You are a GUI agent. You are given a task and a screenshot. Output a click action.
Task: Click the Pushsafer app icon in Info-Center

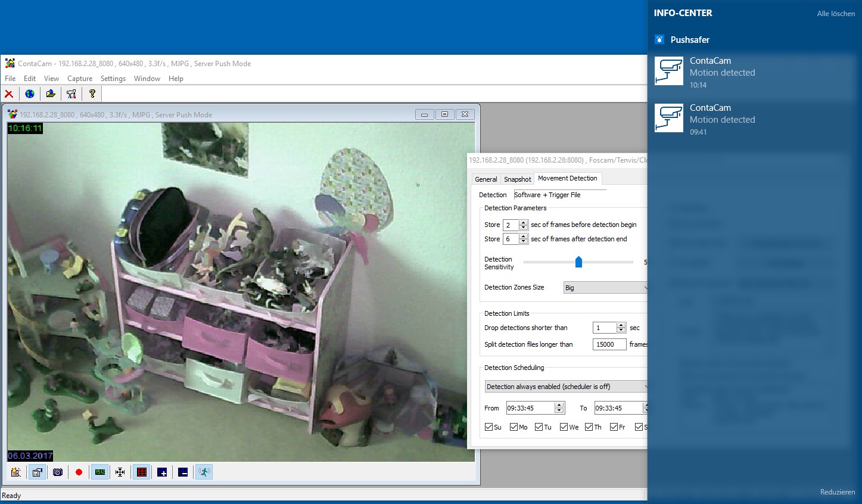[x=659, y=40]
